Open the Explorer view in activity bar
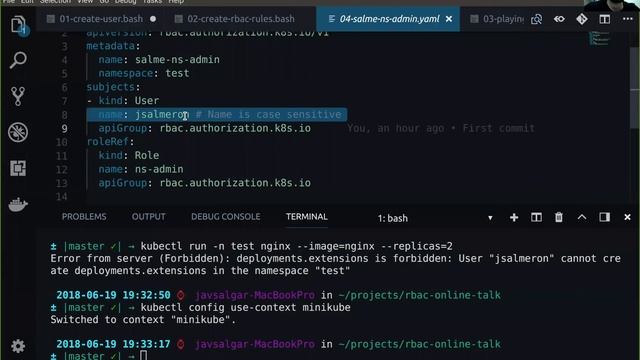640x360 pixels. pyautogui.click(x=18, y=25)
